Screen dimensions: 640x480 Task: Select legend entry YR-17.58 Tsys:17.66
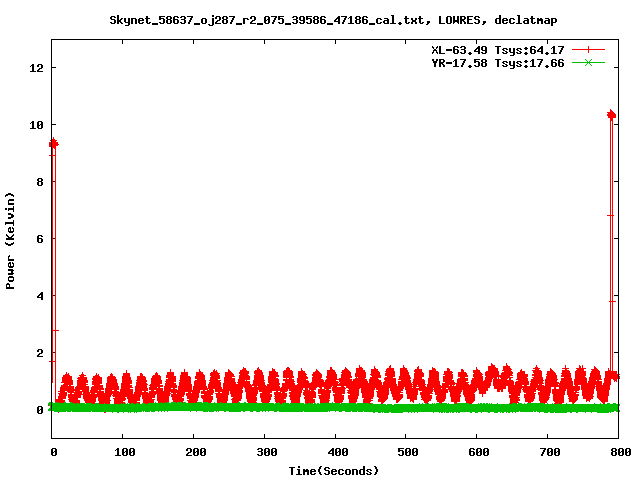point(498,63)
